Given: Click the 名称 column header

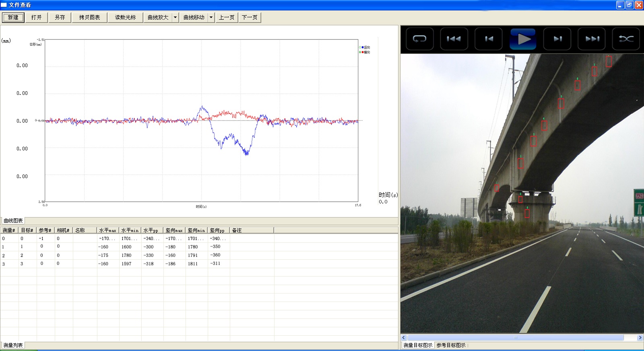Looking at the screenshot, I should (85, 230).
